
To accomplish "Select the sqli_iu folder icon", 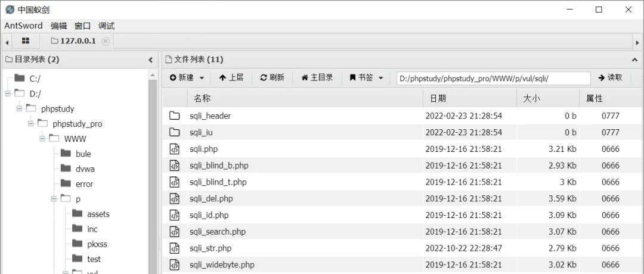I will click(175, 132).
